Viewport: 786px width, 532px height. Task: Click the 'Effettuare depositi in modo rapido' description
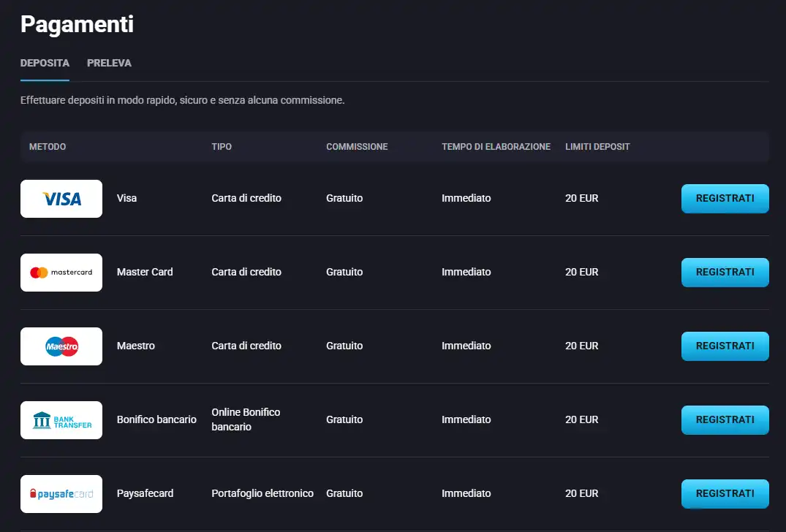point(183,100)
